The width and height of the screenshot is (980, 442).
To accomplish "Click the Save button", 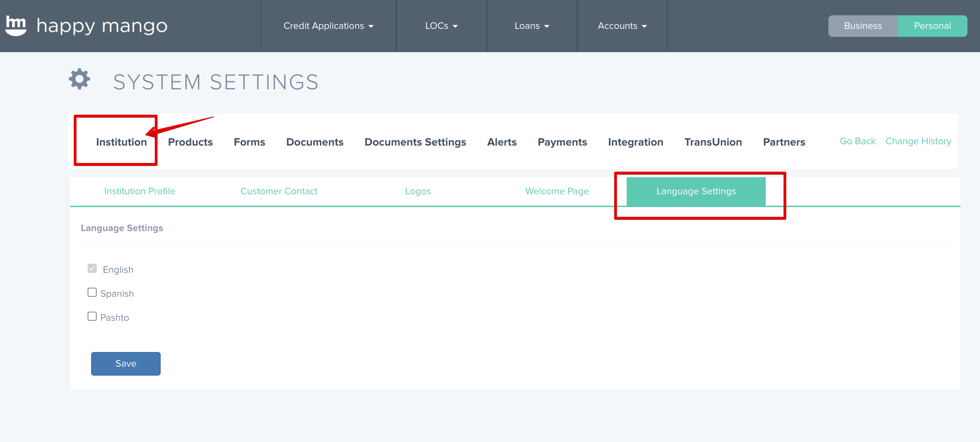I will click(x=126, y=363).
